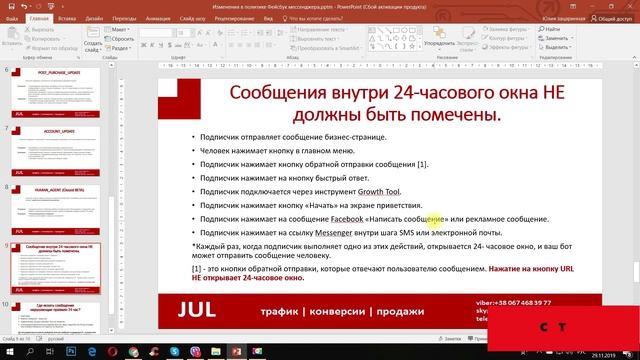Toggle italic formatting (К)

152,45
